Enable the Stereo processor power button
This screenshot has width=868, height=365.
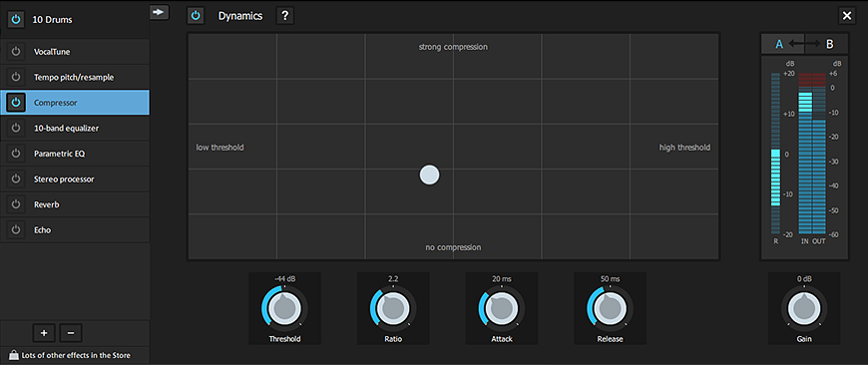click(x=16, y=180)
